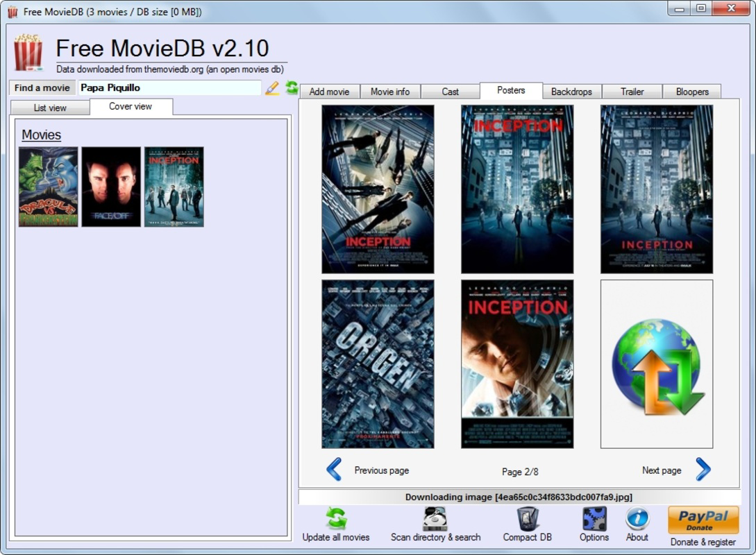Image resolution: width=756 pixels, height=555 pixels.
Task: Open Options via the gears icon
Action: (594, 518)
